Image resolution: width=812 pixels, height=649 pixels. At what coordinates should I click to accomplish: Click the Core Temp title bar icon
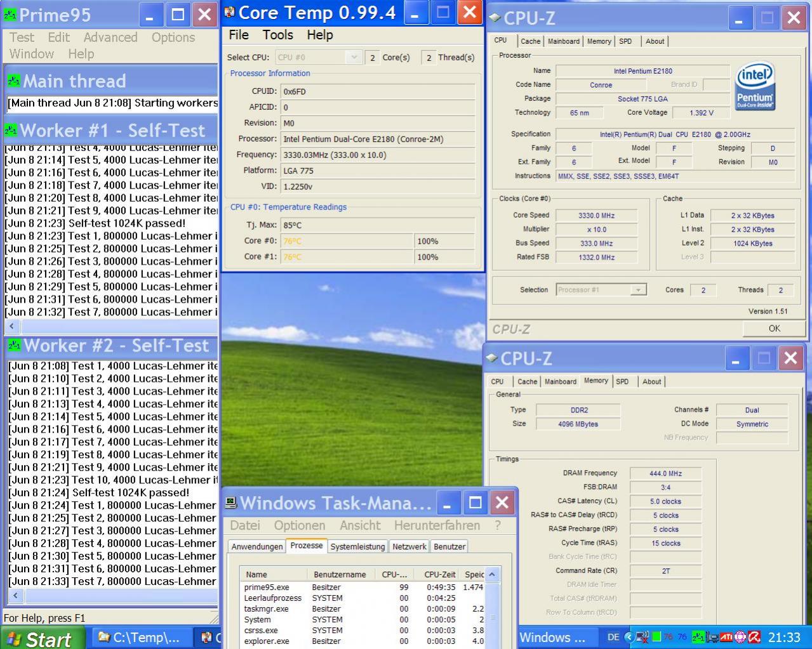click(x=230, y=12)
